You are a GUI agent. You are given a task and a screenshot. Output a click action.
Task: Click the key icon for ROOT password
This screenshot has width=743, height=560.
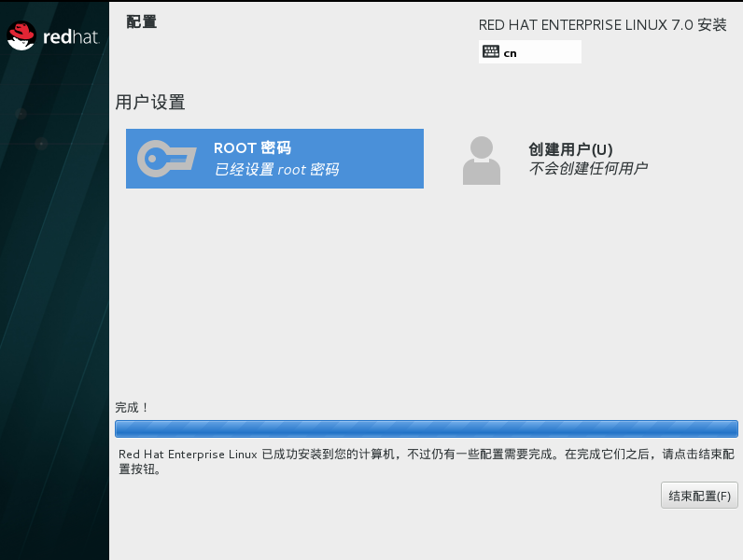click(x=167, y=159)
